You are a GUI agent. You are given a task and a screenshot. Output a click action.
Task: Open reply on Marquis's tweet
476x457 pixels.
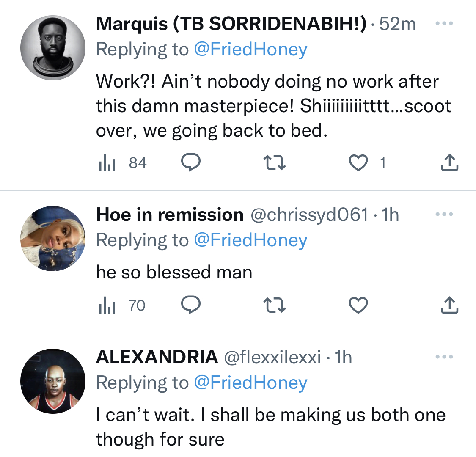click(191, 162)
